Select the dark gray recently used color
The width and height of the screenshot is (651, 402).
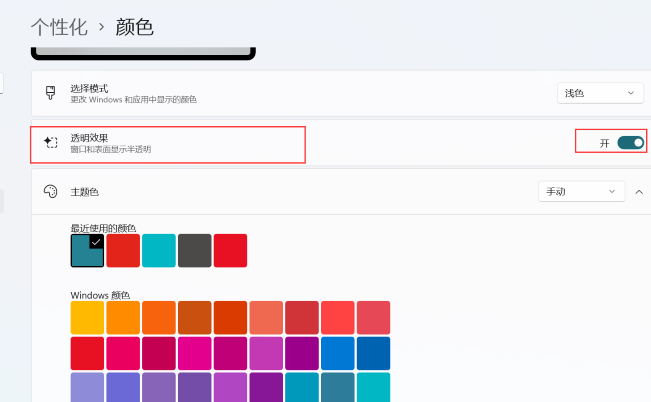coord(195,251)
